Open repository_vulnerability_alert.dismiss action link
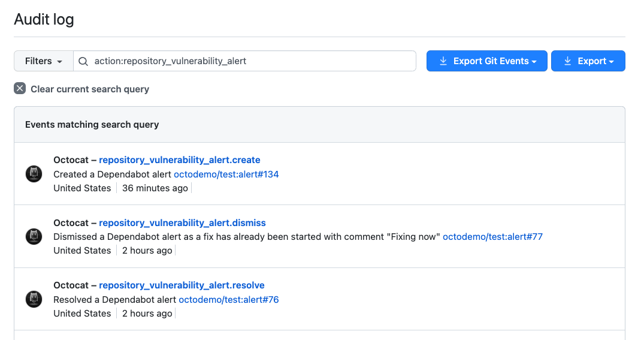This screenshot has height=340, width=644. point(182,223)
